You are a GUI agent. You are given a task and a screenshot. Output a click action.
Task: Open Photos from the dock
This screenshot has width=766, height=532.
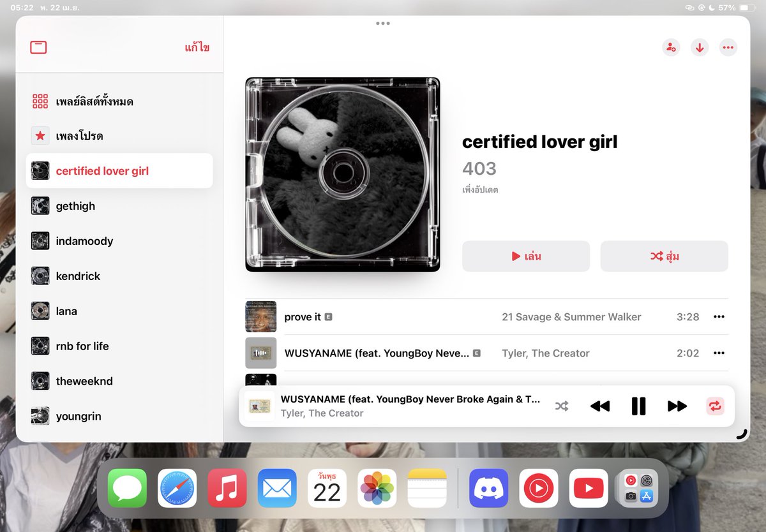[x=377, y=489]
